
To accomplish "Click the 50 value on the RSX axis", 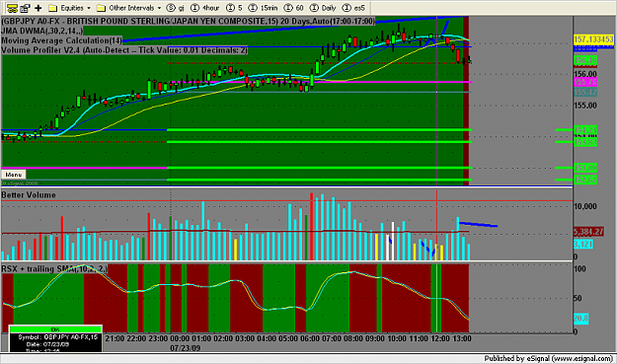I will click(578, 298).
